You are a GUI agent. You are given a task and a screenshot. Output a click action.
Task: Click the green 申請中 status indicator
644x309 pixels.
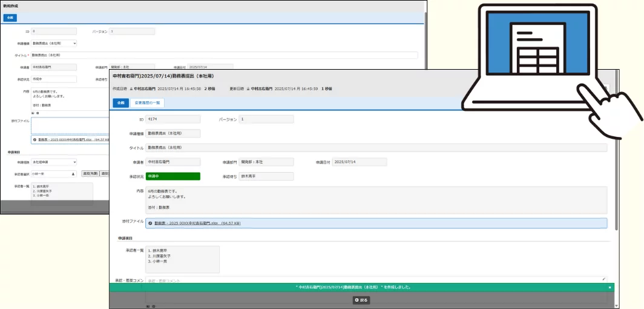(x=173, y=176)
